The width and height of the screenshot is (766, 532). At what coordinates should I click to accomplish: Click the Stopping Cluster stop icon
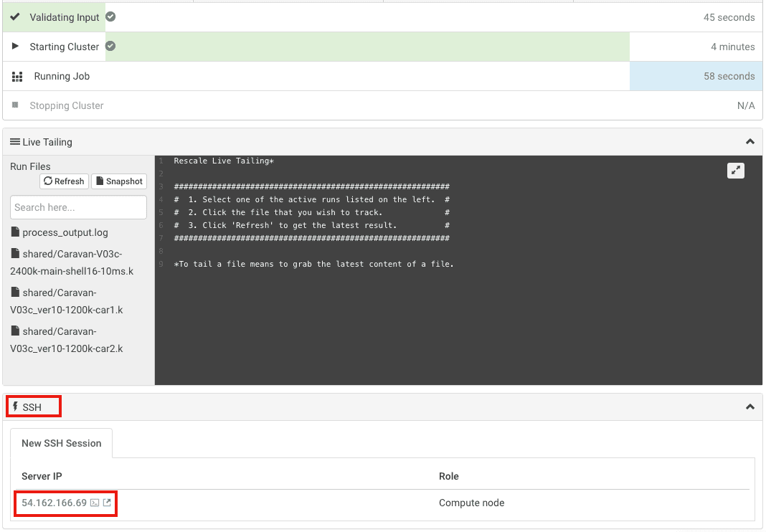coord(16,105)
